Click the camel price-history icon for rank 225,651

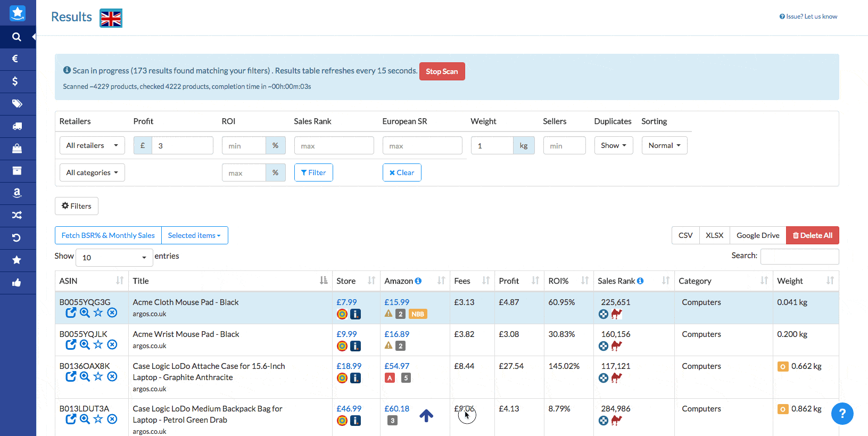coord(617,314)
